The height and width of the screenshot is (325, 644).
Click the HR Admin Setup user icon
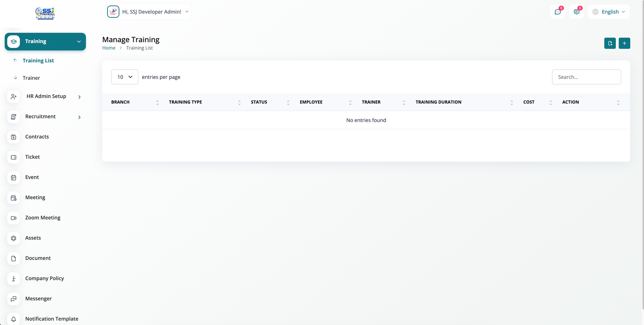tap(14, 97)
